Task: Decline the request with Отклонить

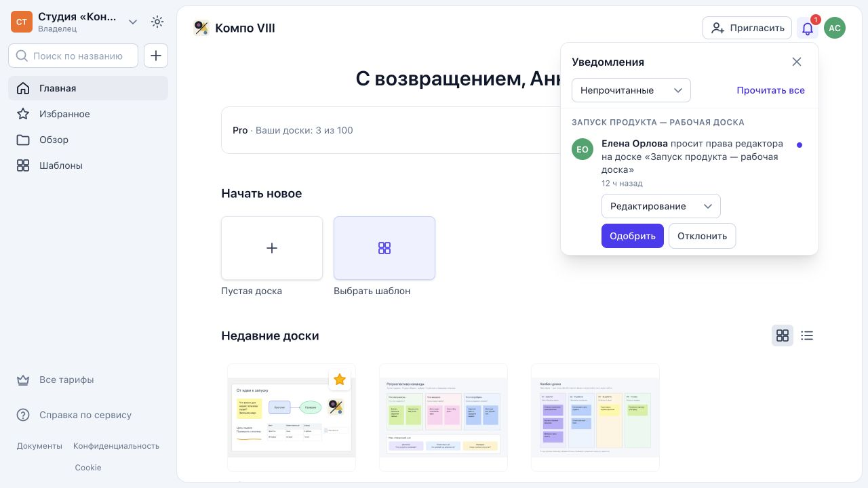Action: coord(703,236)
